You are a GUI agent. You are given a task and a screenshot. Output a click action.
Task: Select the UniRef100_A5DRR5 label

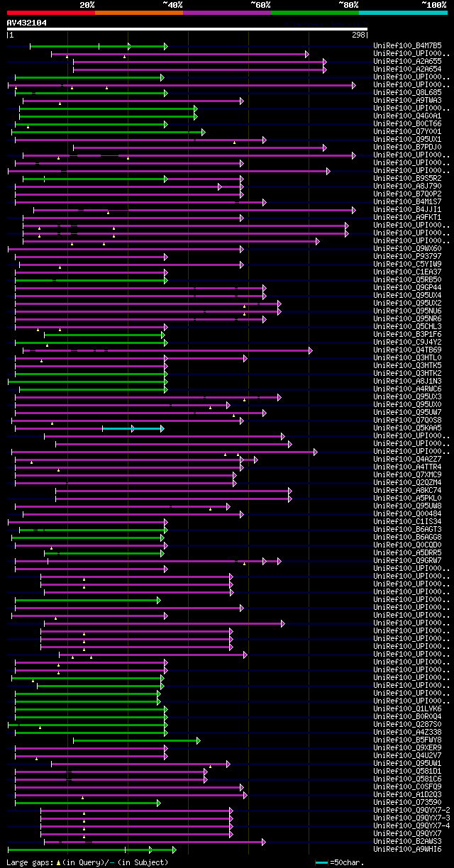[x=407, y=553]
